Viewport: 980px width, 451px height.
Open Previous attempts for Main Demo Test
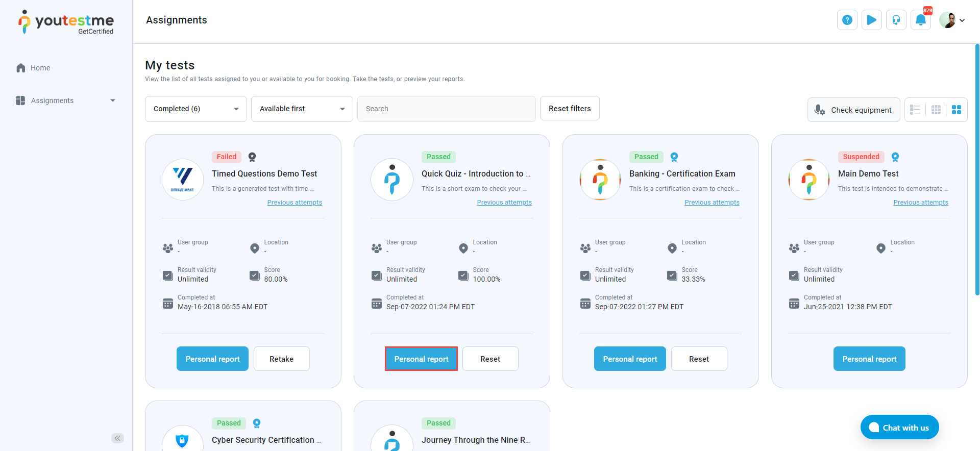click(x=920, y=203)
